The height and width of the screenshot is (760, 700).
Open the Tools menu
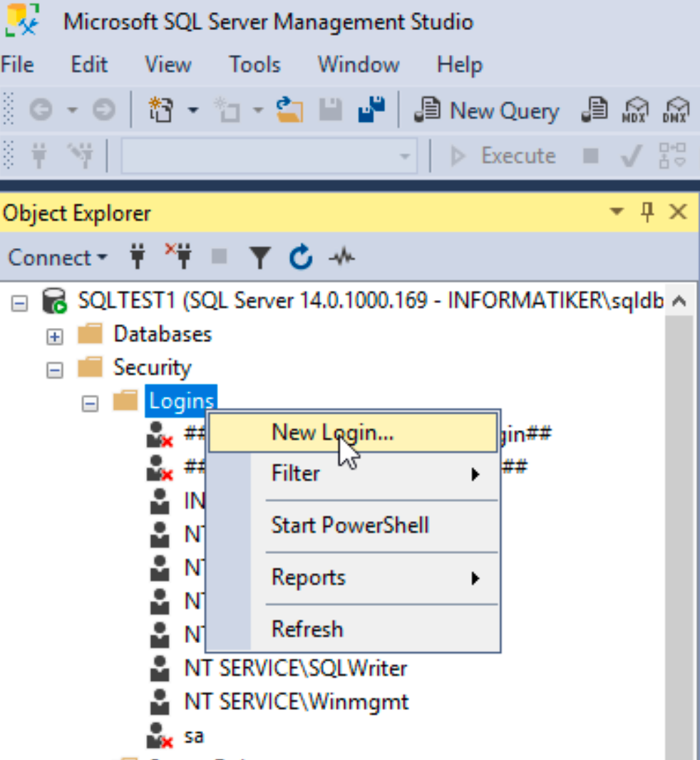[255, 65]
